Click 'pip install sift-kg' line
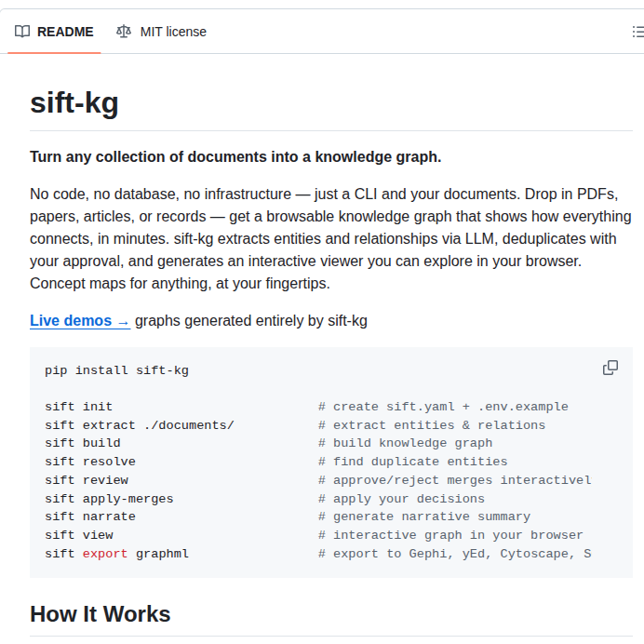The width and height of the screenshot is (644, 644). [116, 370]
